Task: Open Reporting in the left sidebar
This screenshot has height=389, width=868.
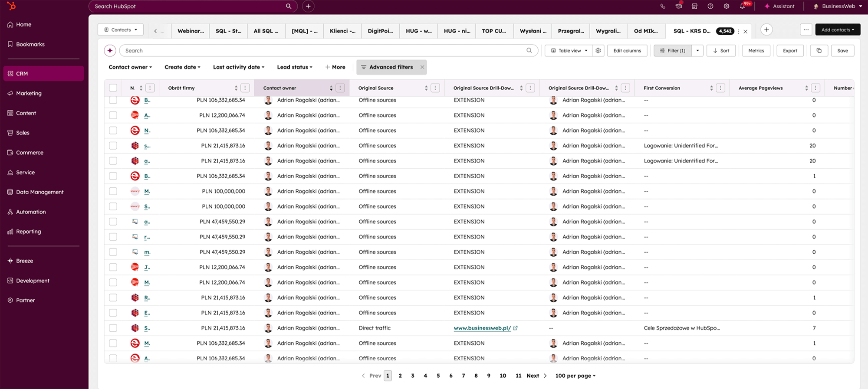Action: tap(29, 232)
